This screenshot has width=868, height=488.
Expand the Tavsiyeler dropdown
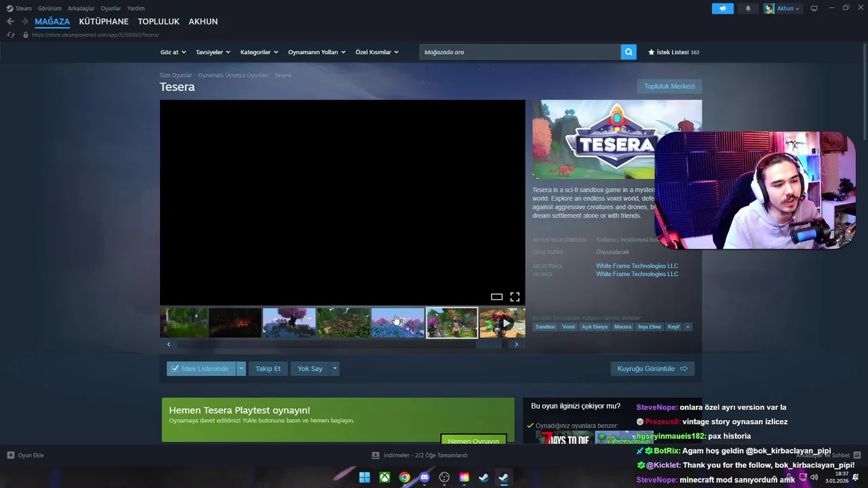pos(213,52)
